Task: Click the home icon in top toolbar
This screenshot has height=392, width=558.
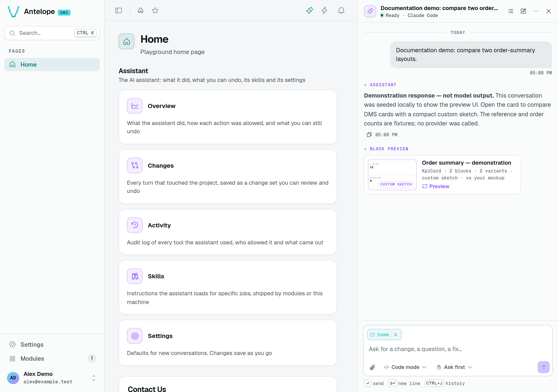Action: [x=140, y=10]
